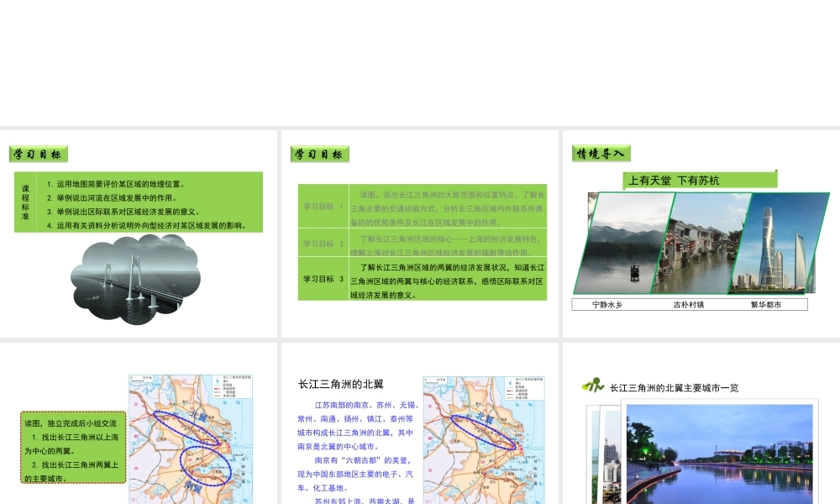Select sentence 南京有"六朝古都"的美誉
Viewport: 840px width, 504px height.
pyautogui.click(x=362, y=460)
